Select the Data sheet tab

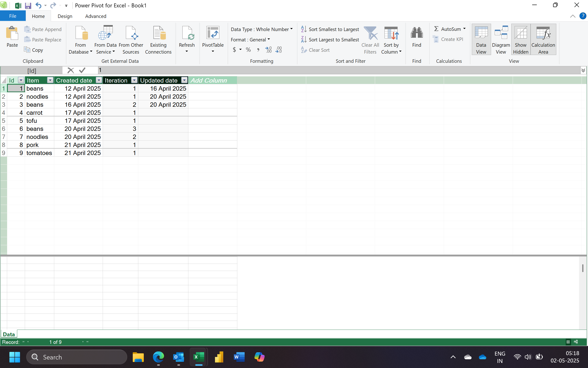pos(9,334)
